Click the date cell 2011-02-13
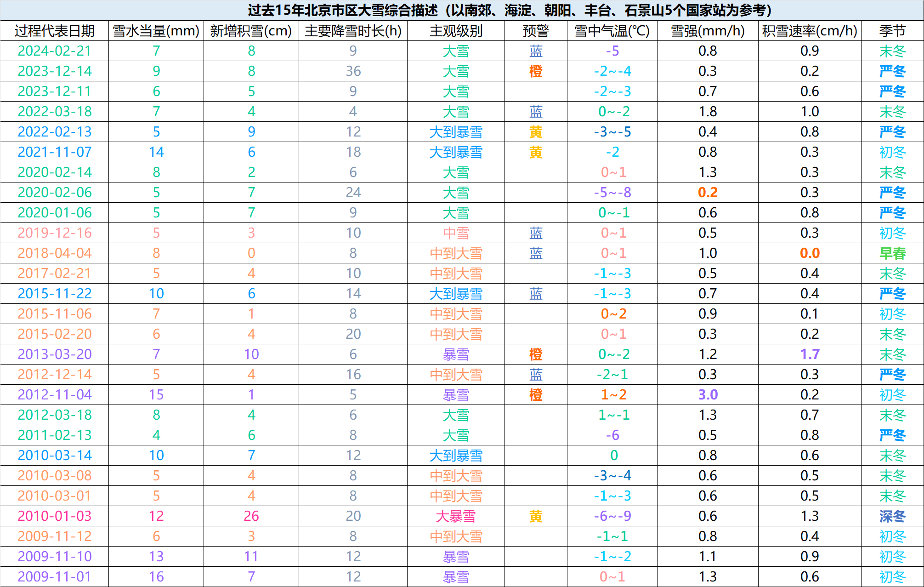 point(55,435)
